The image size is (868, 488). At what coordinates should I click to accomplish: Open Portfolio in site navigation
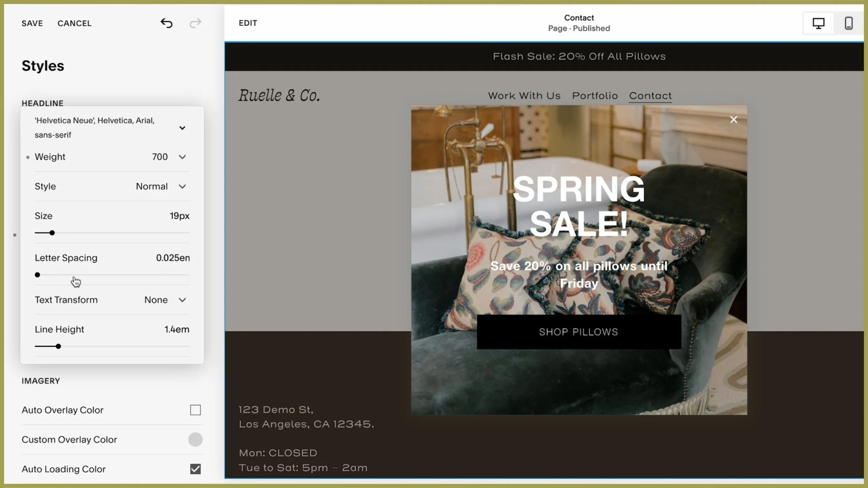point(595,96)
